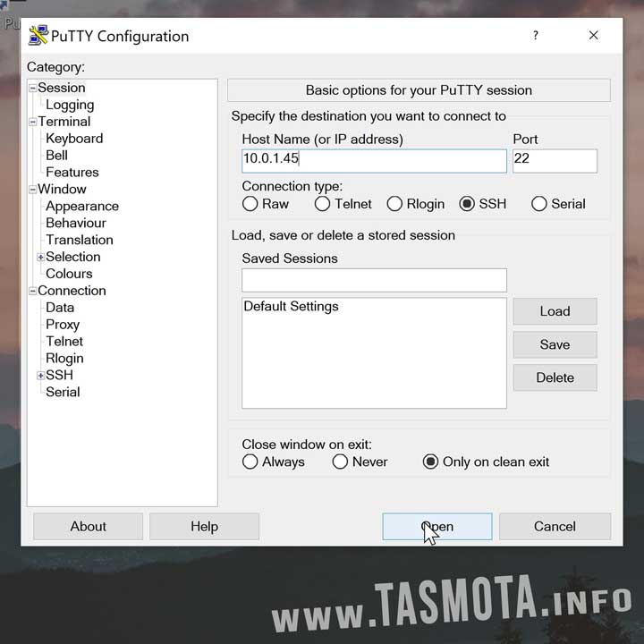Open the SSH category in tree
This screenshot has height=644, width=644.
tap(60, 375)
